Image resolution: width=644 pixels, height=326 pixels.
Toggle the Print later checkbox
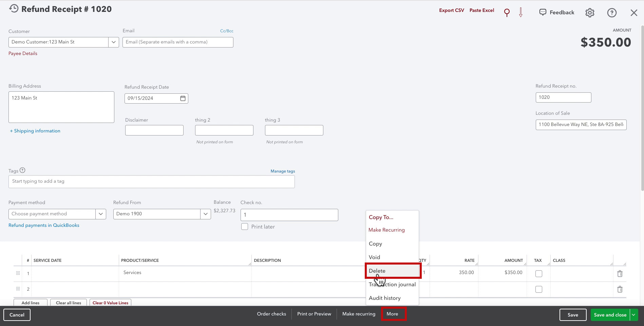pyautogui.click(x=244, y=227)
